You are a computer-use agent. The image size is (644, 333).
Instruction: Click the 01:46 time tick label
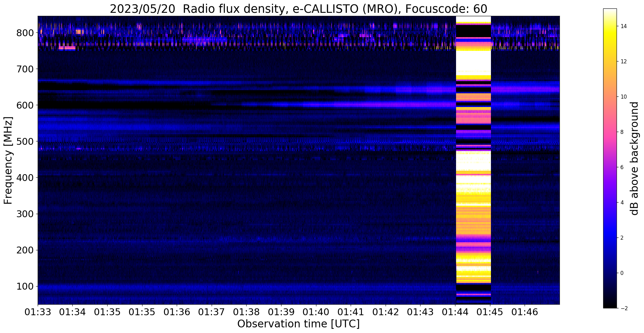[x=525, y=312]
